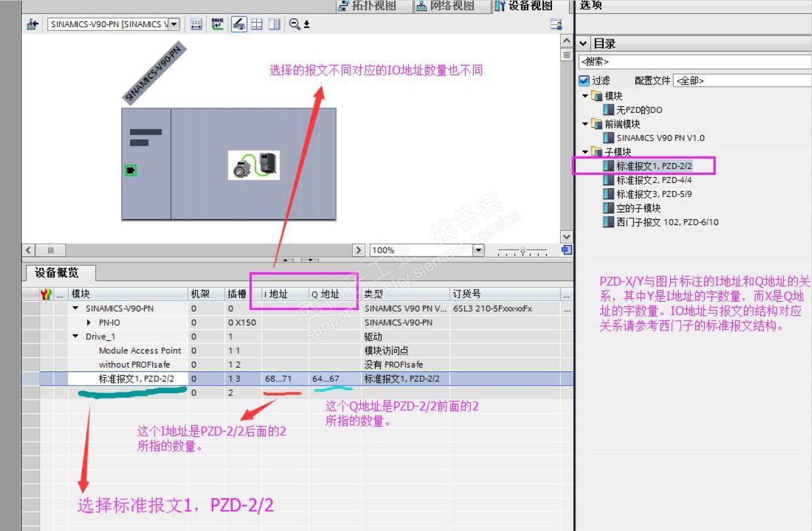Click the 西门子报文 102 submodule icon
Image resolution: width=812 pixels, height=531 pixels.
(x=608, y=222)
